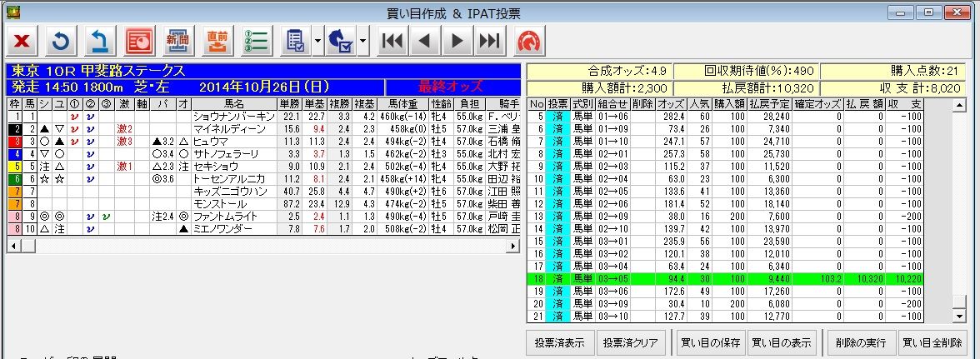Click the 最終オッズ red label
980x359 pixels.
[451, 87]
